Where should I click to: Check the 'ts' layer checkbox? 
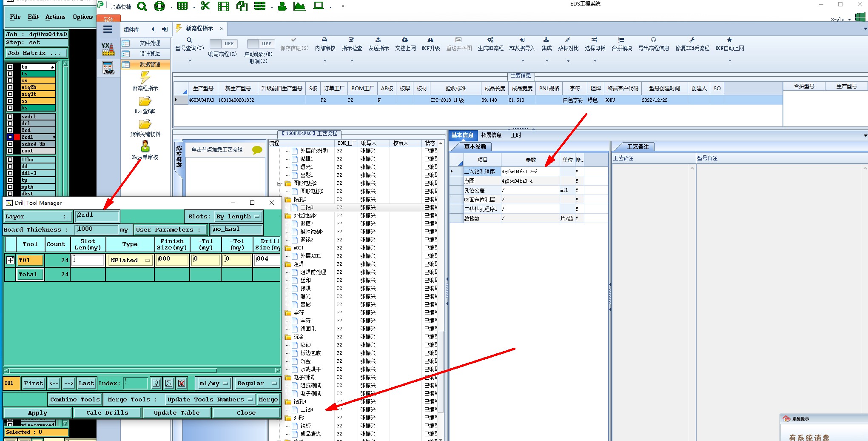(x=10, y=74)
